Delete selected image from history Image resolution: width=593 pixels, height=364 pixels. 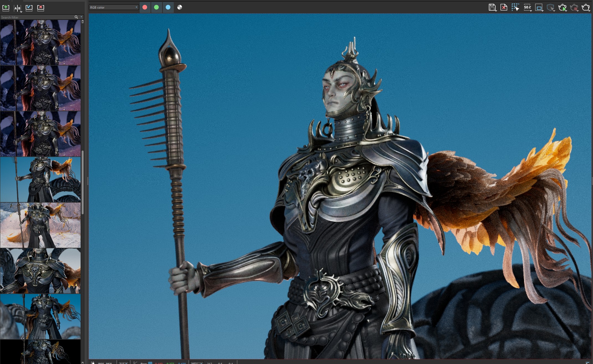[x=41, y=8]
